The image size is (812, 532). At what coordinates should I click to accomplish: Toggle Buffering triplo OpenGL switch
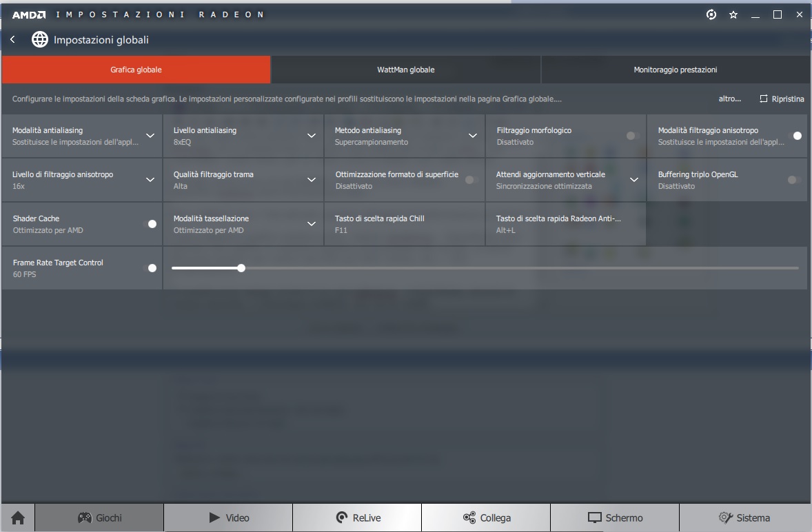(x=794, y=180)
